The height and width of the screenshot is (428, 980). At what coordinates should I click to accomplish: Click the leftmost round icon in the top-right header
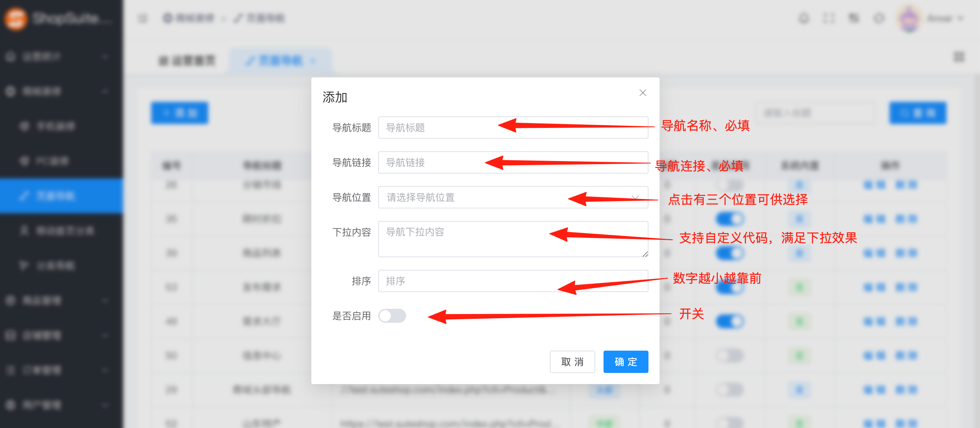[x=803, y=18]
